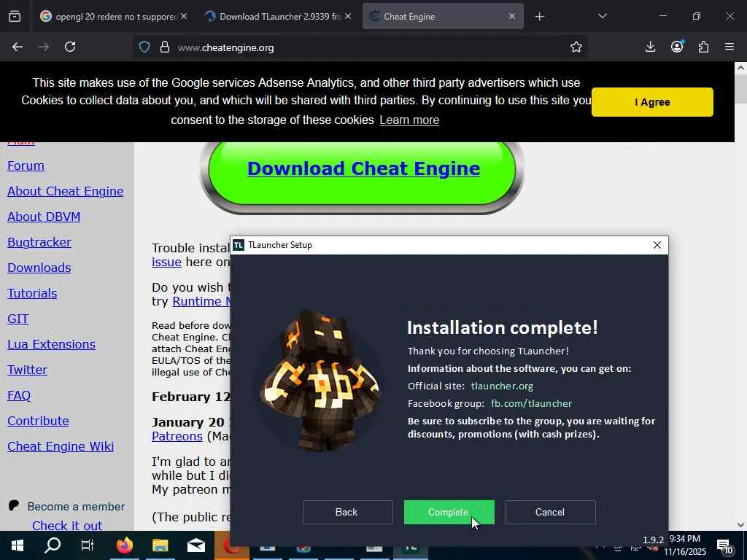Go back to the previous page

(x=18, y=47)
